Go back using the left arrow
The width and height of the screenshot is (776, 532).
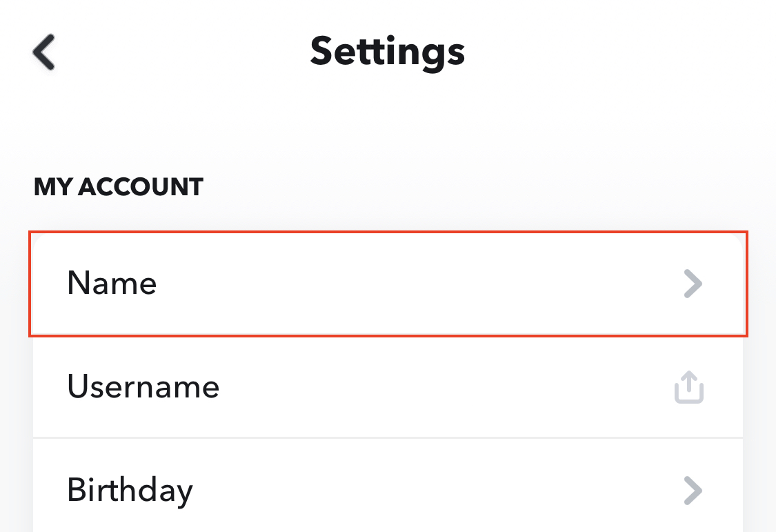click(43, 52)
